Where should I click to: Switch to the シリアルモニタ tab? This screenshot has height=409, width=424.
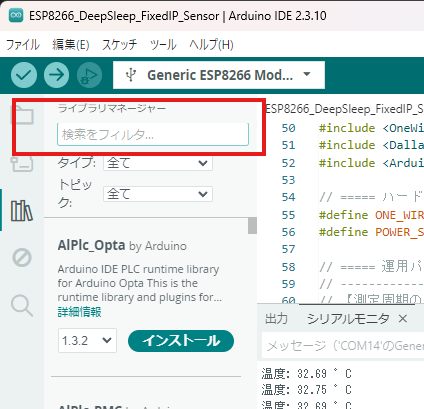point(348,319)
